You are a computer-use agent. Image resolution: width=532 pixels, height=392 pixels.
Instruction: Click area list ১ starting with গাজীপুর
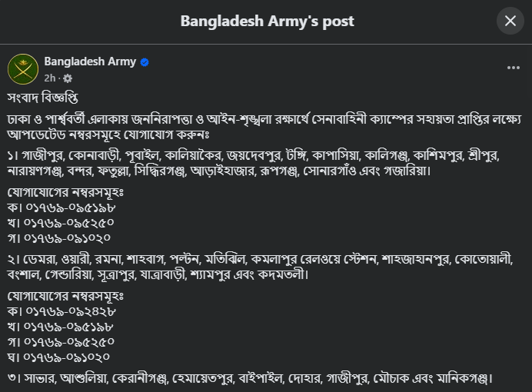pyautogui.click(x=254, y=162)
